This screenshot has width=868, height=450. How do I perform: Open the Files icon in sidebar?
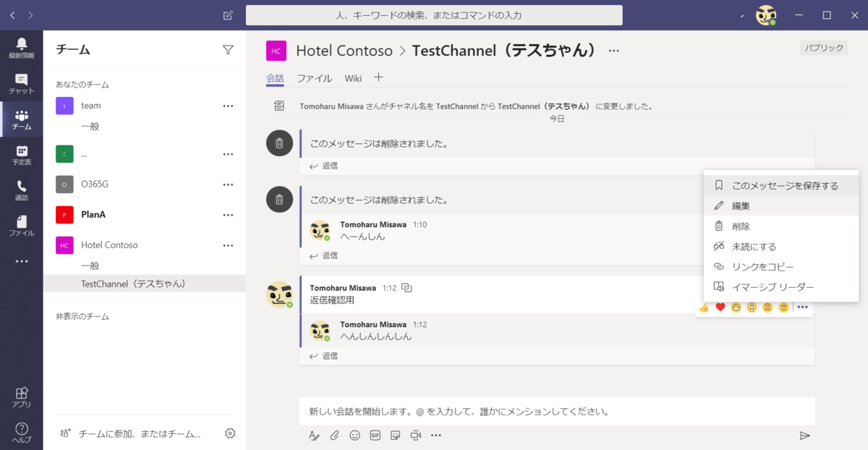coord(22,226)
